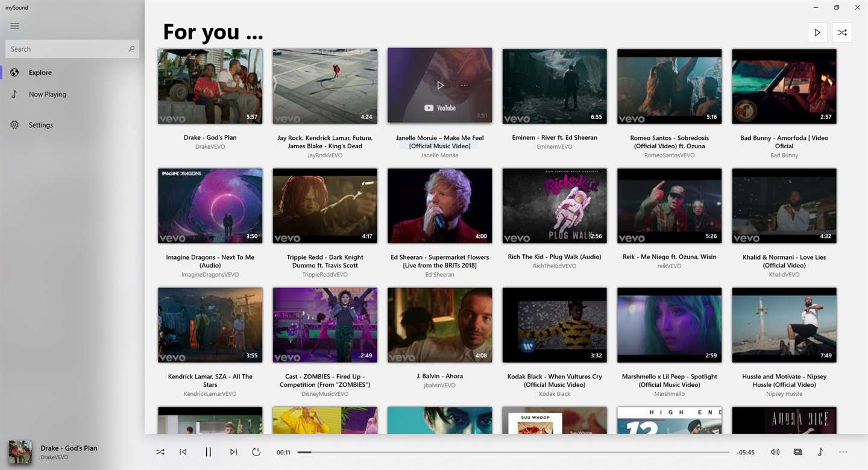The width and height of the screenshot is (868, 470).
Task: Click the video display mode icon
Action: (797, 452)
